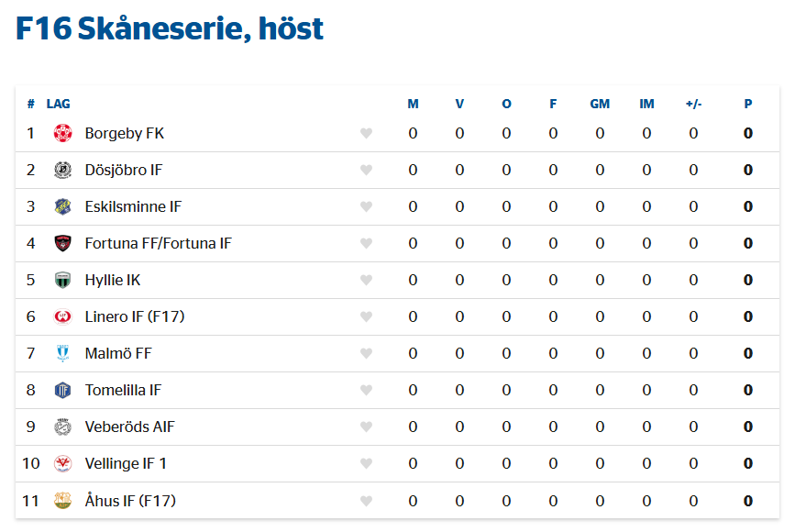This screenshot has width=795, height=532.
Task: Click the Eskilsminne IF club logo
Action: point(62,206)
